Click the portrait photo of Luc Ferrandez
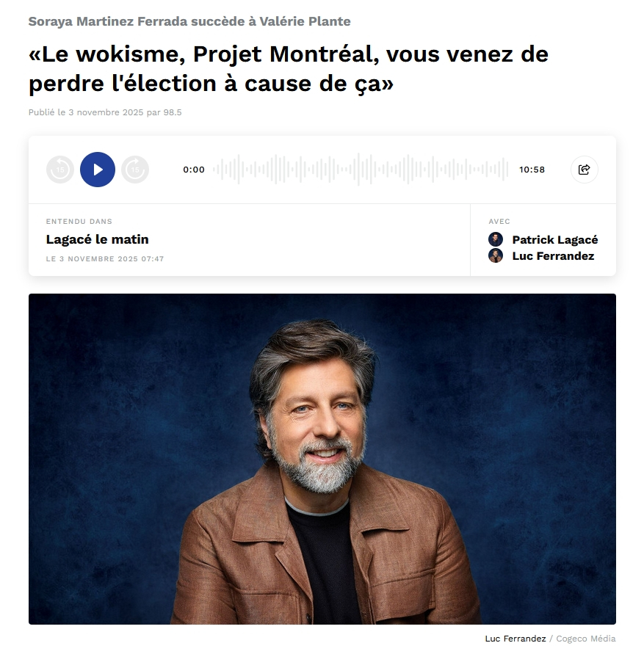The width and height of the screenshot is (644, 665). tap(322, 459)
